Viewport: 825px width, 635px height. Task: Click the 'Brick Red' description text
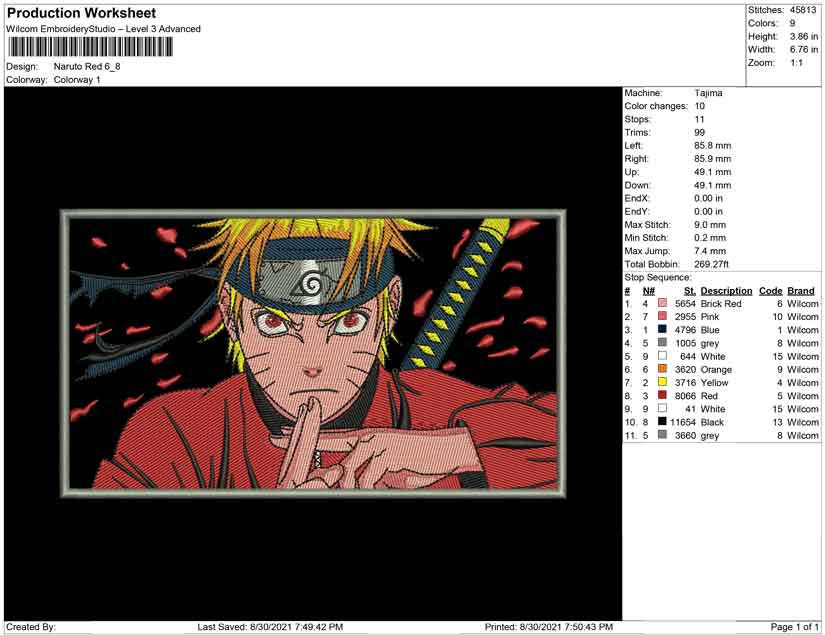pos(721,304)
